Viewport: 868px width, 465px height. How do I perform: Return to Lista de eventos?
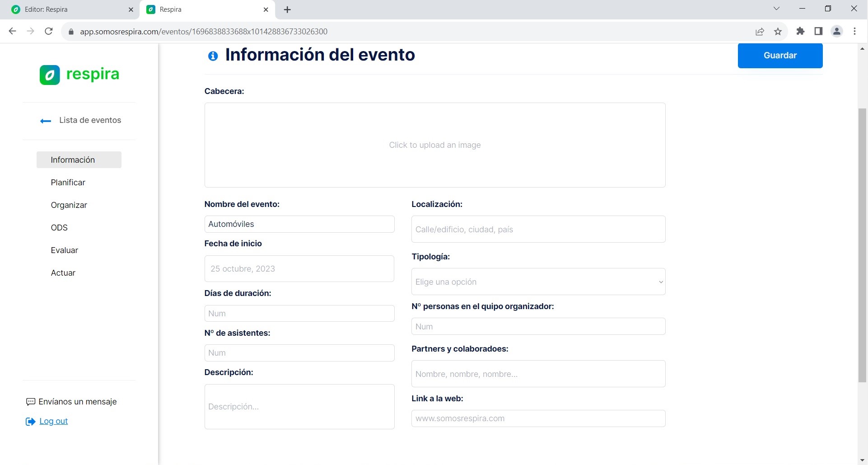click(x=90, y=120)
